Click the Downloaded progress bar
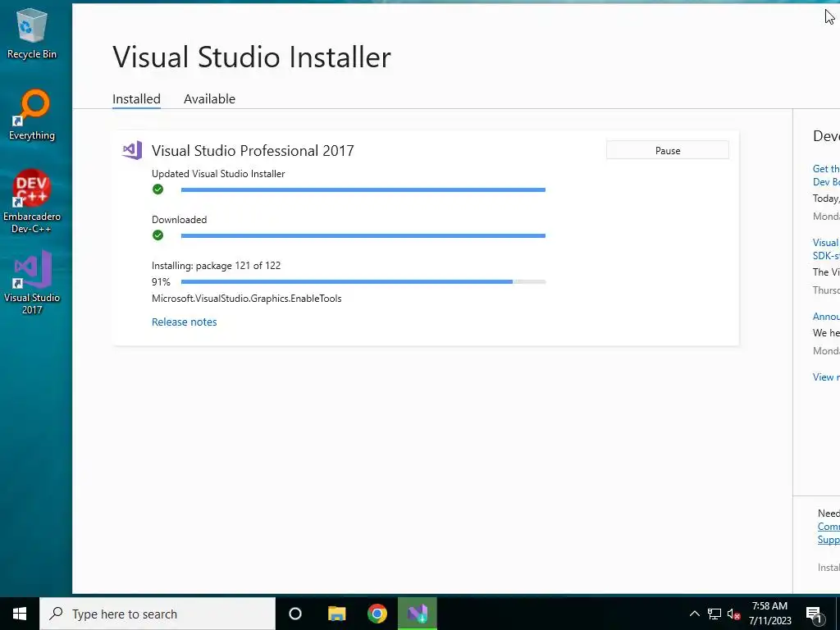The image size is (840, 630). tap(363, 235)
